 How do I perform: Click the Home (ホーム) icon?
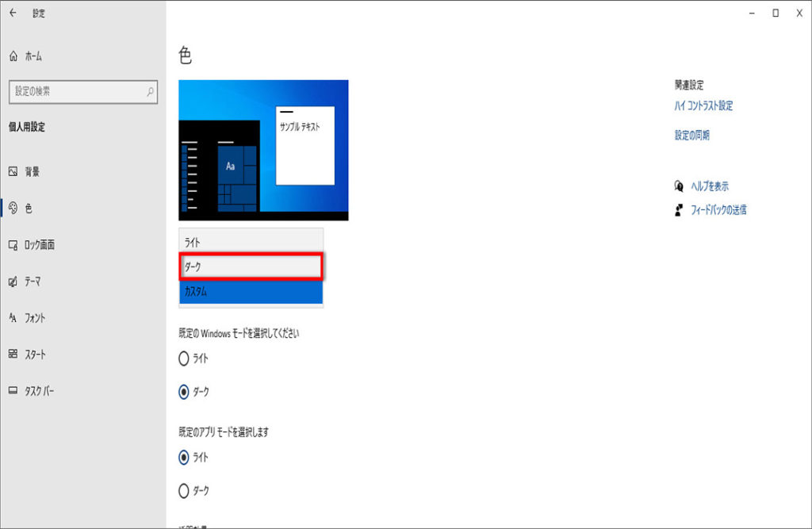[13, 56]
